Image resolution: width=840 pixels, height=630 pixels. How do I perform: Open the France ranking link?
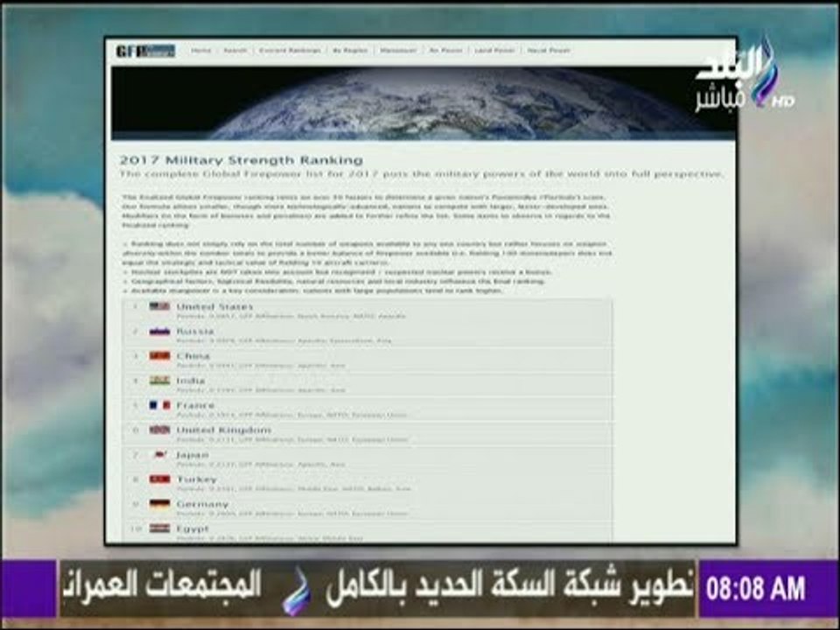click(x=195, y=405)
